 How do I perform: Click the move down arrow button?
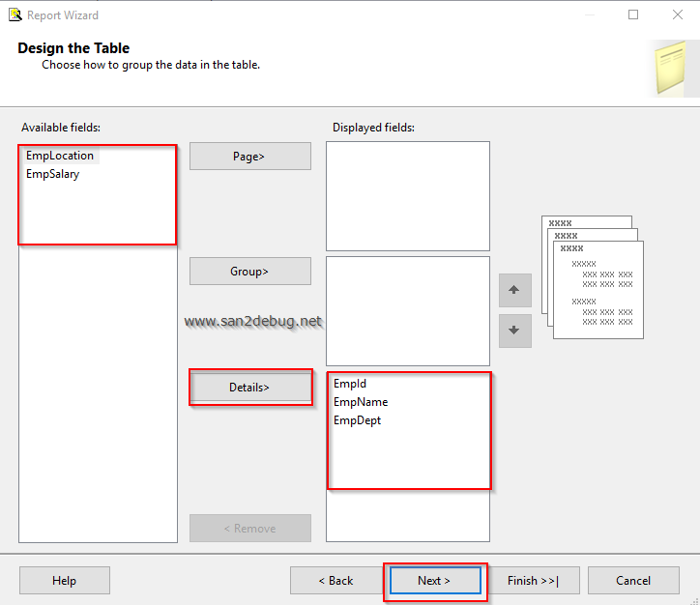[x=515, y=331]
